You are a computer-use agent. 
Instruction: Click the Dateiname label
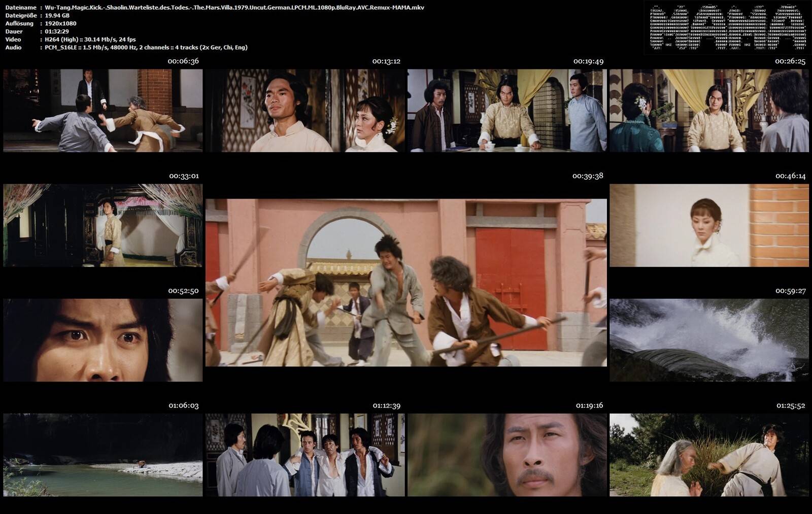[x=21, y=8]
